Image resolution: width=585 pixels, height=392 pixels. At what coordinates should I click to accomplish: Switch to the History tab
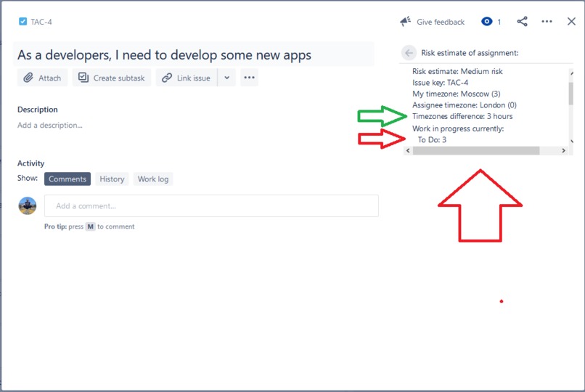pyautogui.click(x=112, y=179)
